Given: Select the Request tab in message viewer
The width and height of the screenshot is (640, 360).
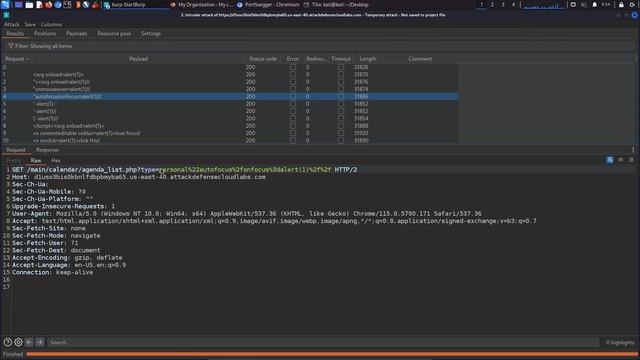Looking at the screenshot, I should point(16,150).
